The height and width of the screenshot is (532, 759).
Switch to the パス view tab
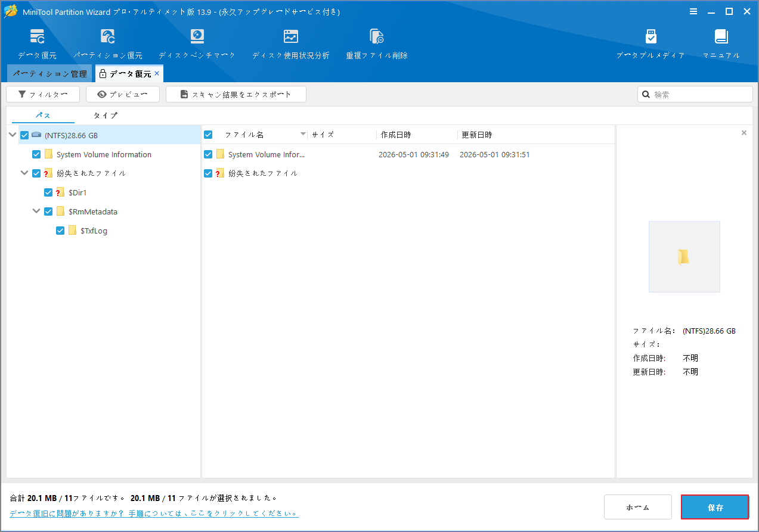pos(43,116)
